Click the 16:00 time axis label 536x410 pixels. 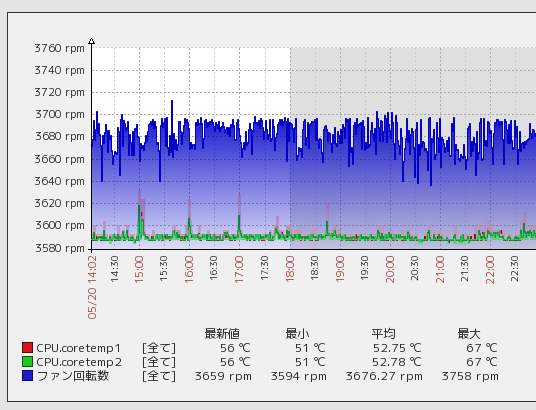tap(189, 270)
